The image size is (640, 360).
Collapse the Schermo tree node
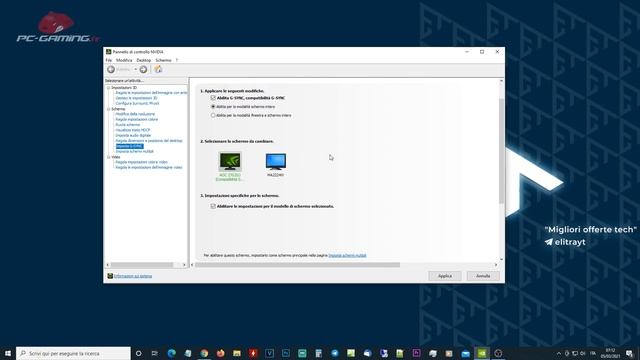(x=109, y=109)
